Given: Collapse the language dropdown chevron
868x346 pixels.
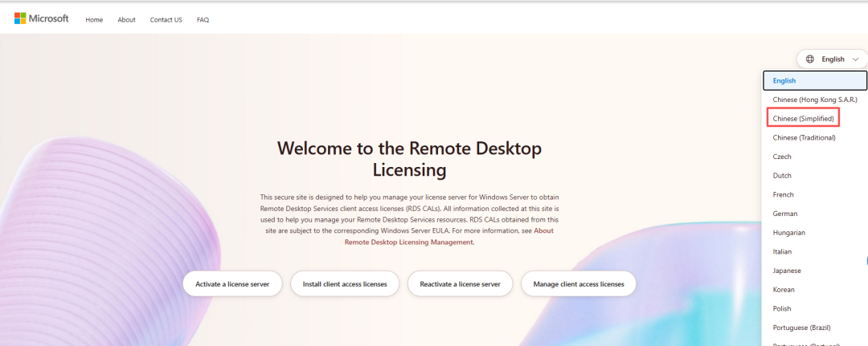Looking at the screenshot, I should coord(855,59).
